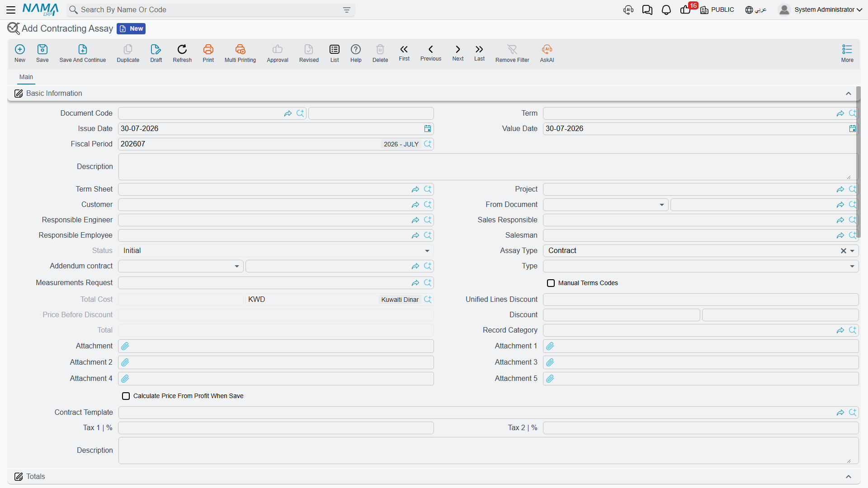Collapse the Totals section

[849, 477]
